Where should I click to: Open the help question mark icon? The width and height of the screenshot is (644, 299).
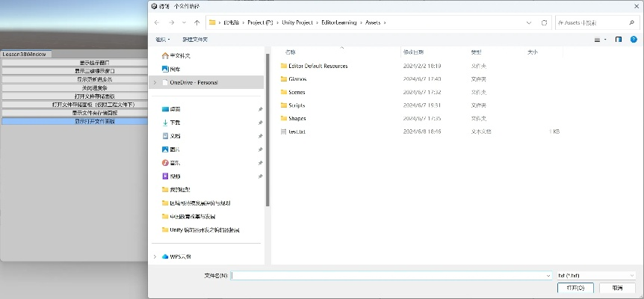pyautogui.click(x=634, y=39)
